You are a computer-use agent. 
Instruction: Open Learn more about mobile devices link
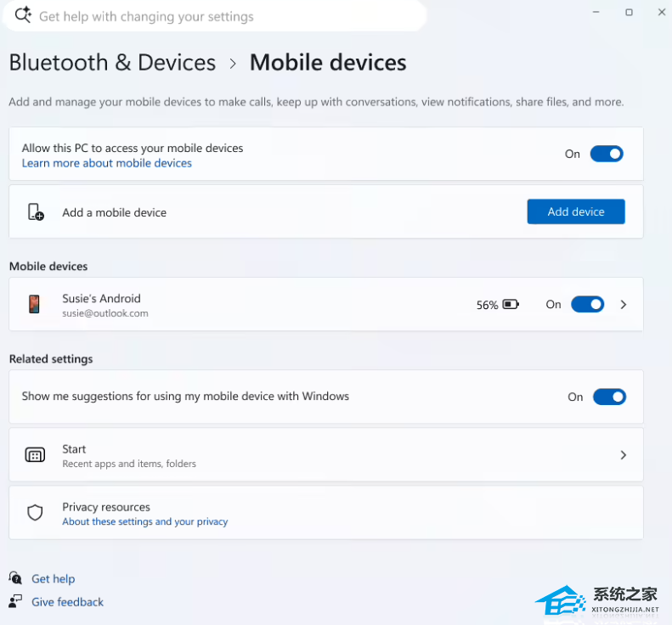(107, 163)
